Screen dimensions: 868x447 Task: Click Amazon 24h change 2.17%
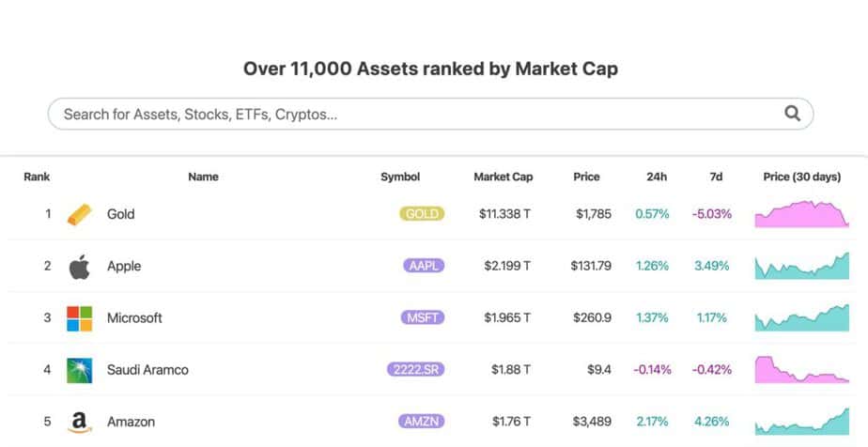tap(652, 422)
